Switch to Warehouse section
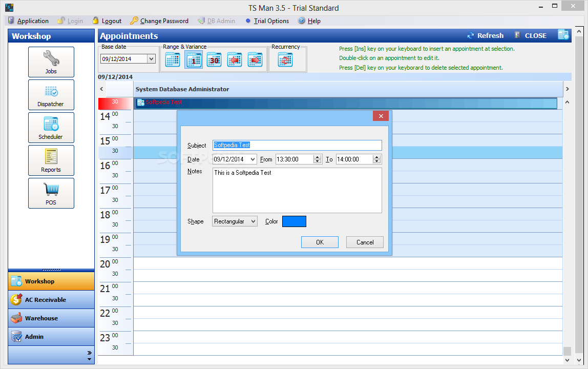Viewport: 588px width, 369px height. [51, 318]
